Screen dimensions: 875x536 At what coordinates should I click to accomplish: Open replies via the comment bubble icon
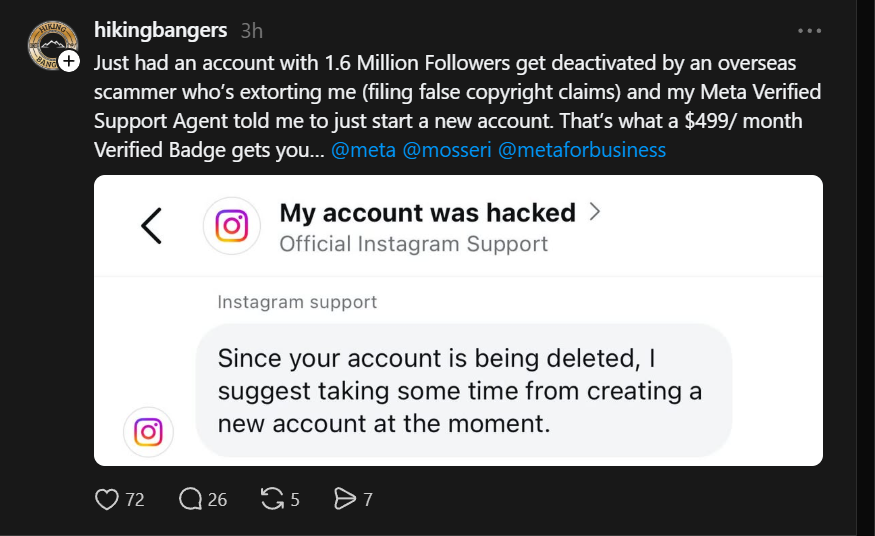point(190,499)
